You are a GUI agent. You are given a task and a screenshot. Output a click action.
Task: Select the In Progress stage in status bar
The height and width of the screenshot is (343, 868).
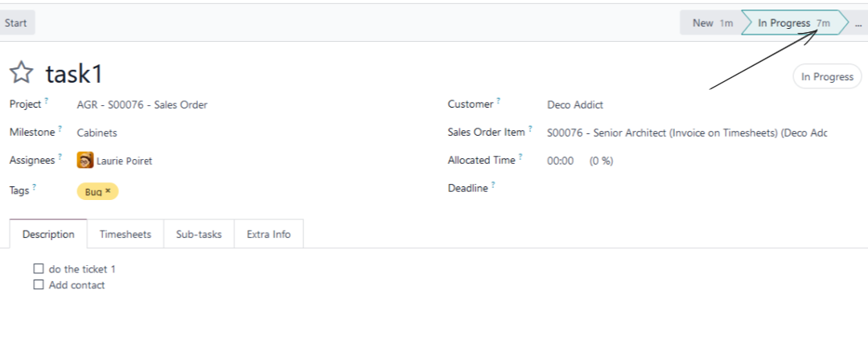coord(794,23)
